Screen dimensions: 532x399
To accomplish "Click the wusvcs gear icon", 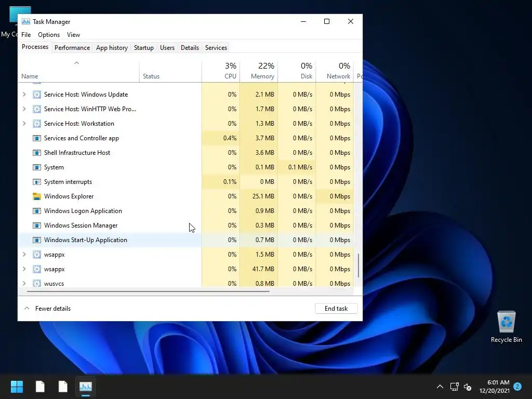I will 37,283.
